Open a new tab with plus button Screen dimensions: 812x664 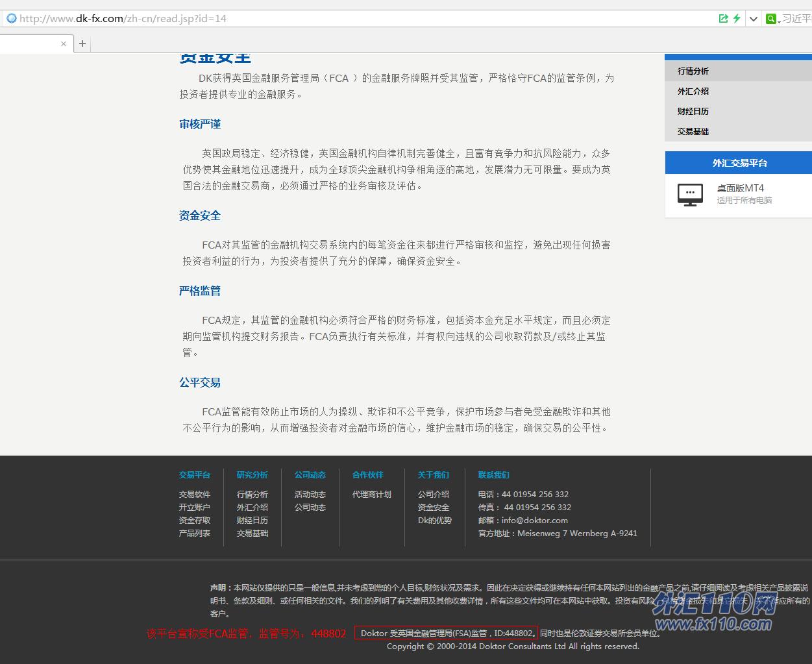coord(82,43)
